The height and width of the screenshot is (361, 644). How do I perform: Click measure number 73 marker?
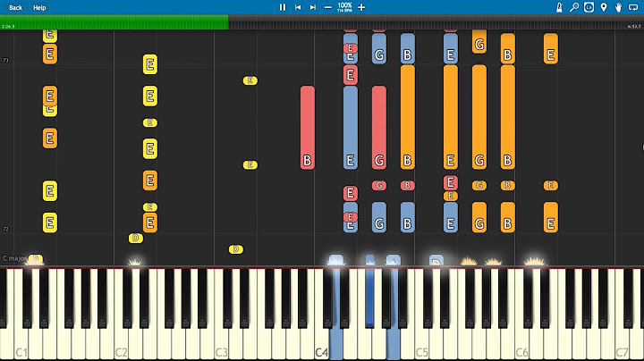(x=5, y=60)
